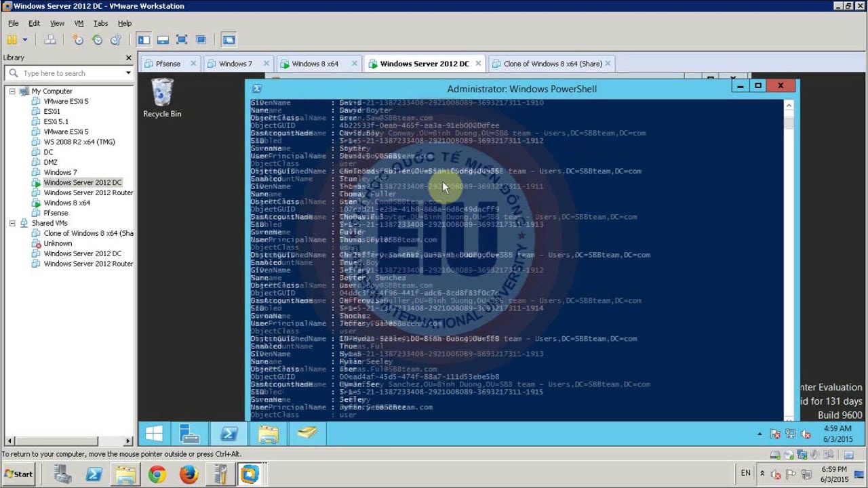Image resolution: width=868 pixels, height=488 pixels.
Task: Collapse the Shared VMs tree node
Action: click(12, 223)
